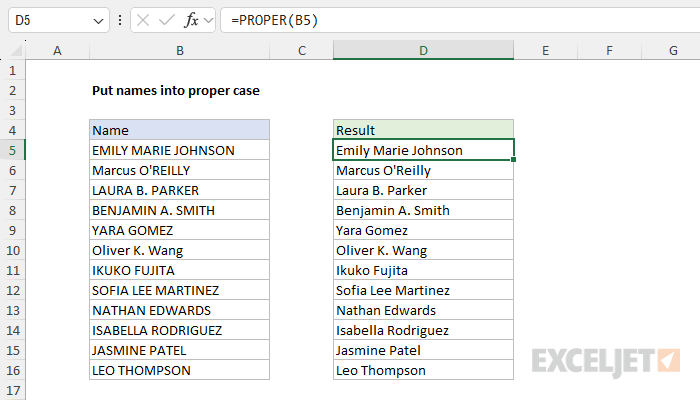Select result cell 'Emily Marie Johnson'

point(423,150)
